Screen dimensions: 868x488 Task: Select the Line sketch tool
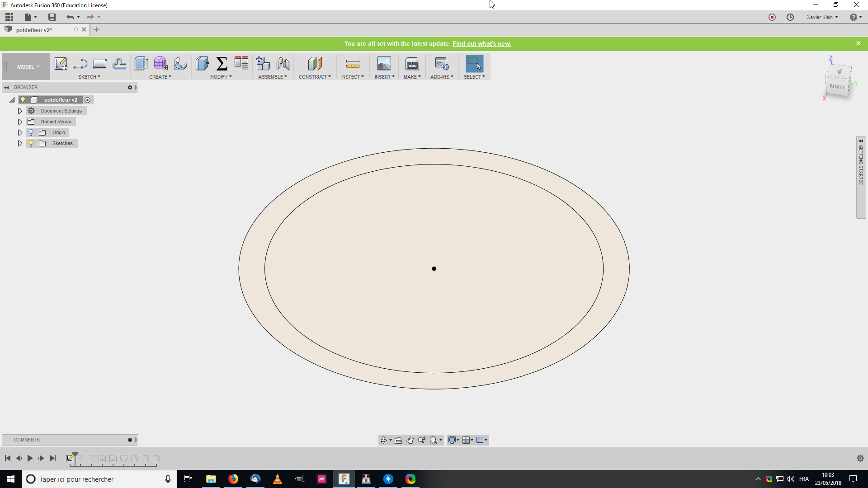click(x=80, y=64)
